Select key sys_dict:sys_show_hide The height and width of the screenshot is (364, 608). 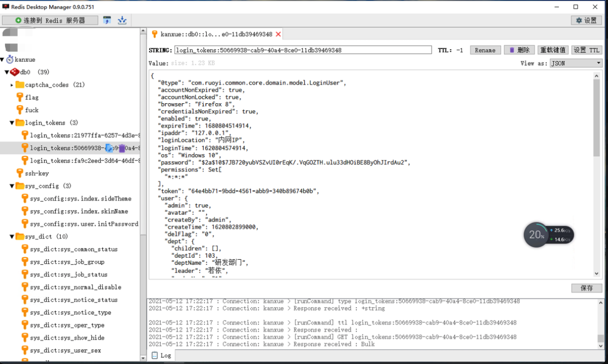[x=67, y=338]
